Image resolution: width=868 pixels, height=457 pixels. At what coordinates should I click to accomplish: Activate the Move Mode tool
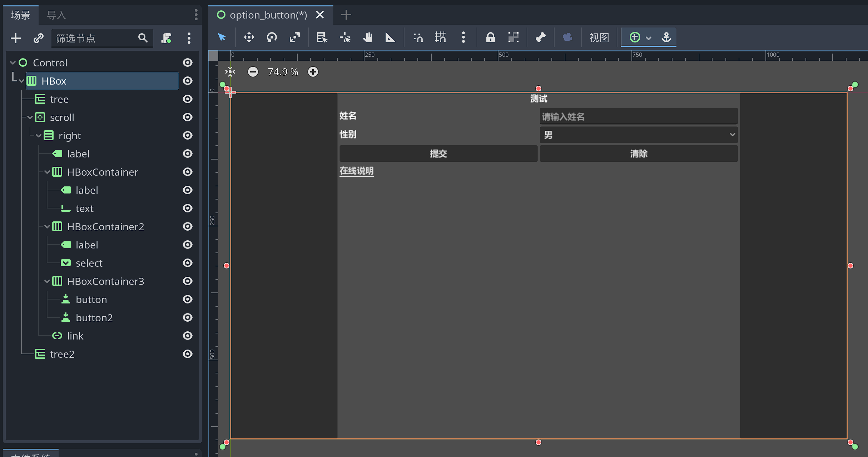249,37
